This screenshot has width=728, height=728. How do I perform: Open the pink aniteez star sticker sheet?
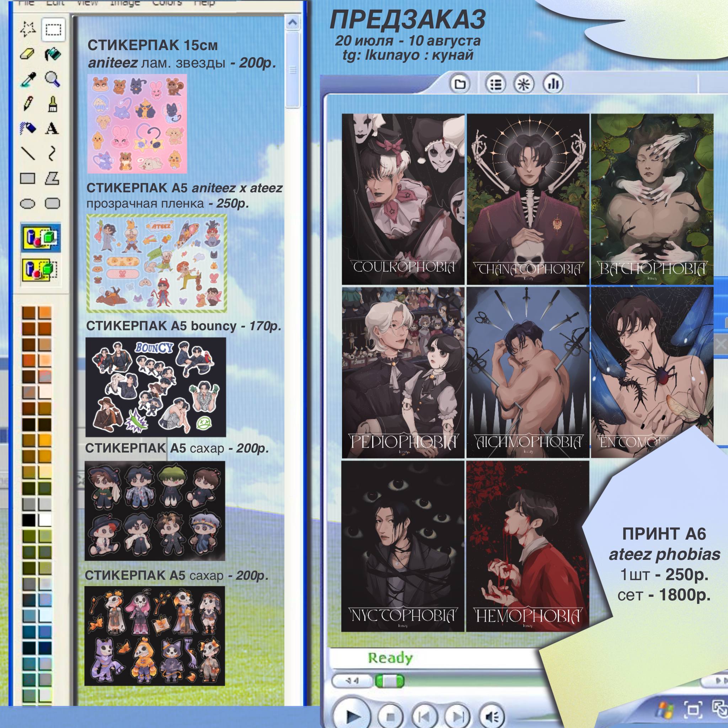click(137, 123)
